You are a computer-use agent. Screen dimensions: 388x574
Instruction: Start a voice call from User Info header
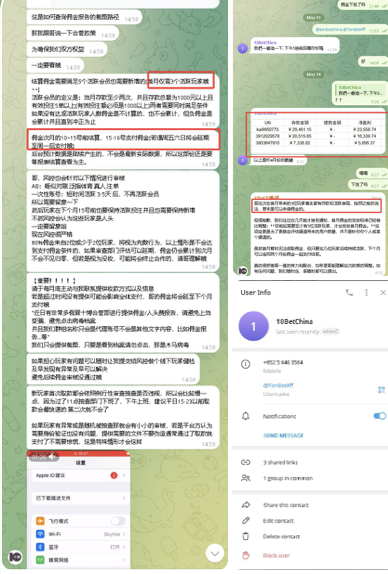pyautogui.click(x=349, y=292)
